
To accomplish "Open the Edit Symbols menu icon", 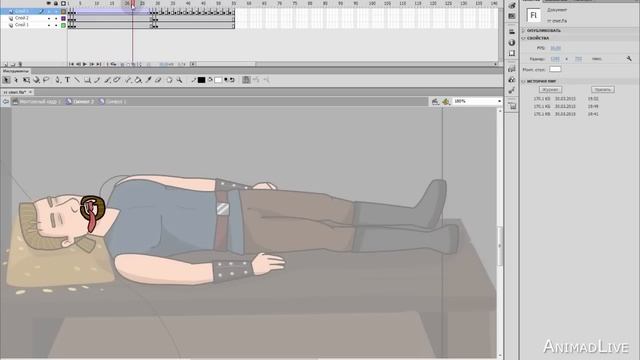I will [x=446, y=101].
